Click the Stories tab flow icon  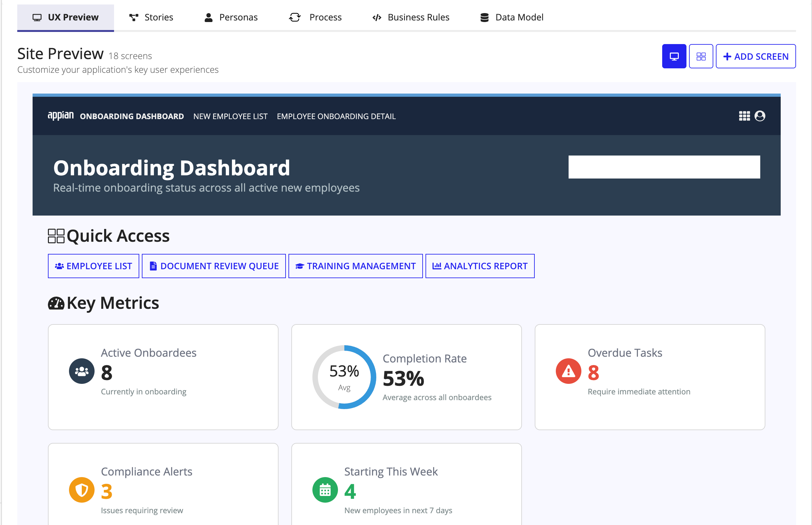134,17
